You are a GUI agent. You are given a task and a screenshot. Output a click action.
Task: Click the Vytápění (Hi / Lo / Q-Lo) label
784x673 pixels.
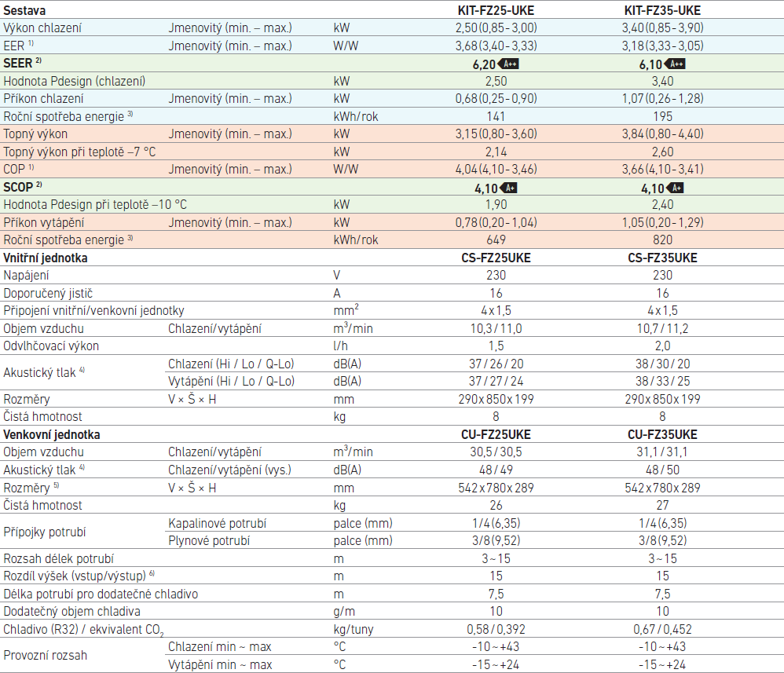click(231, 382)
